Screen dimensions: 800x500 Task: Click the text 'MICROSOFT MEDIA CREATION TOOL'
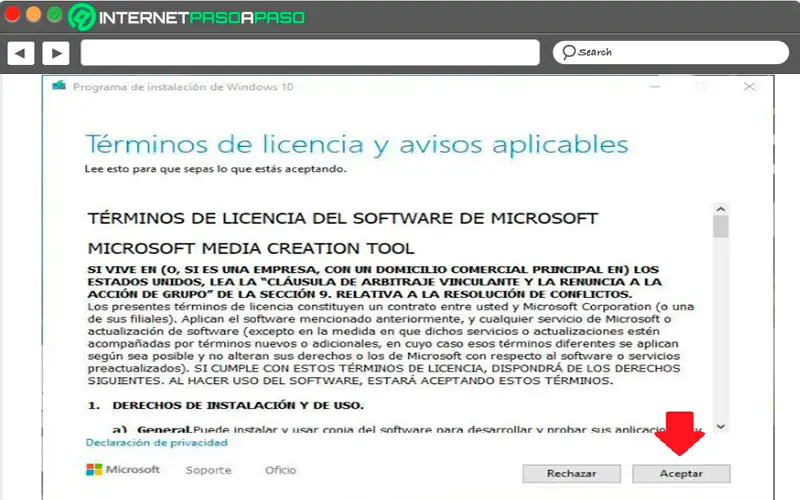click(251, 248)
